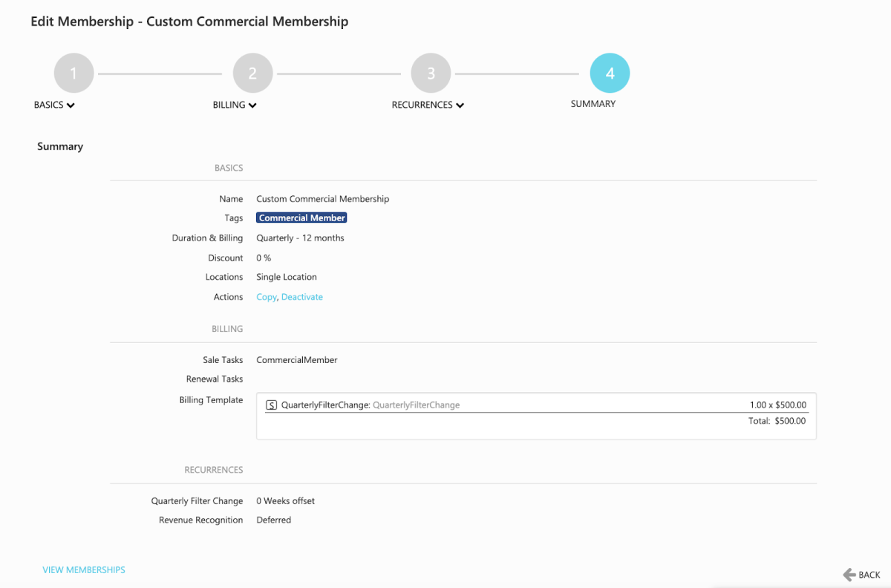The image size is (891, 588).
Task: Click the 0 % discount value
Action: coord(264,258)
